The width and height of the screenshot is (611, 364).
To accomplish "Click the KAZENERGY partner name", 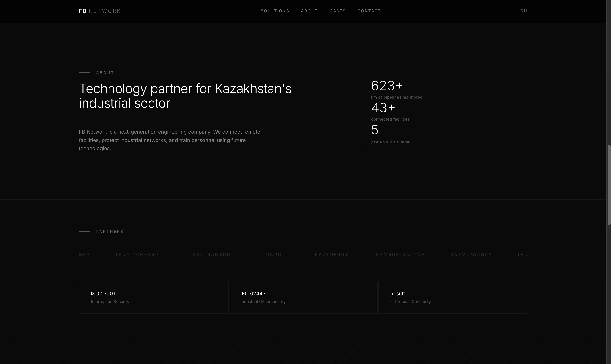I will coord(332,255).
